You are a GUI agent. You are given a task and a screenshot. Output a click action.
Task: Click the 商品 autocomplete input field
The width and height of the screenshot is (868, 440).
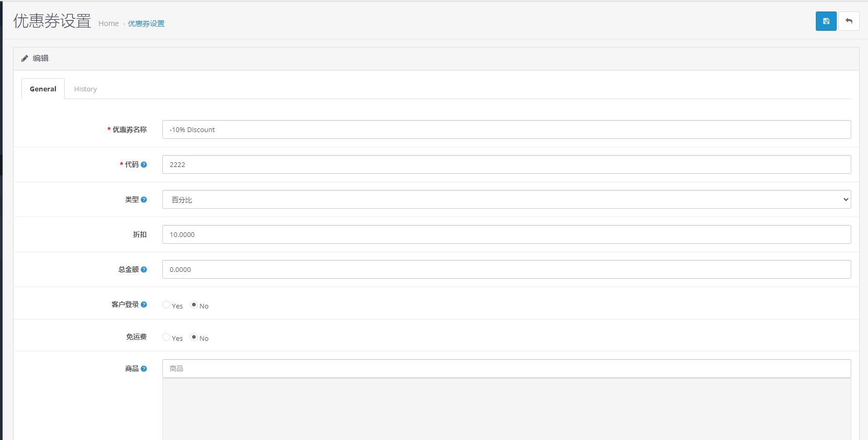tap(506, 368)
